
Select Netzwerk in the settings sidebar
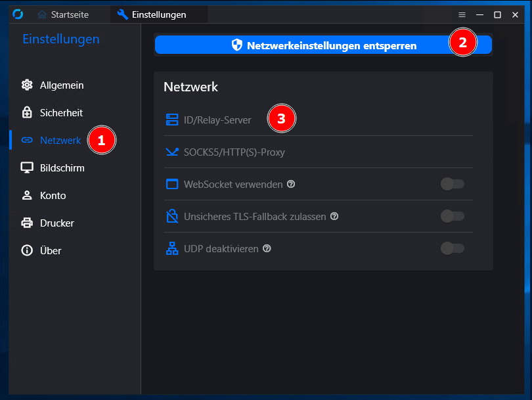point(51,140)
